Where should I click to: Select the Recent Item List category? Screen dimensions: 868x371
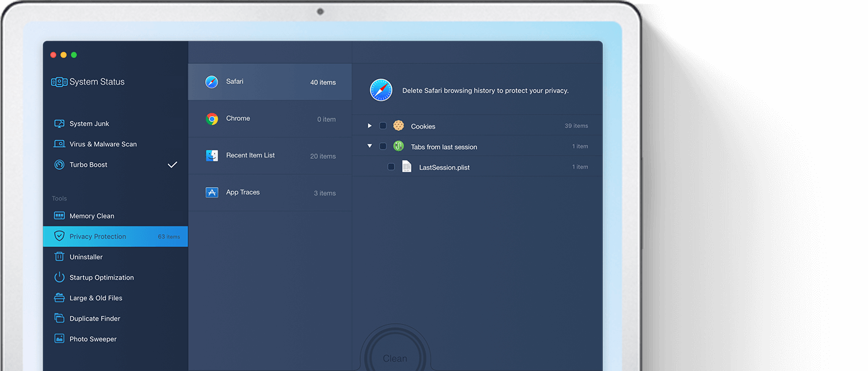tap(270, 155)
